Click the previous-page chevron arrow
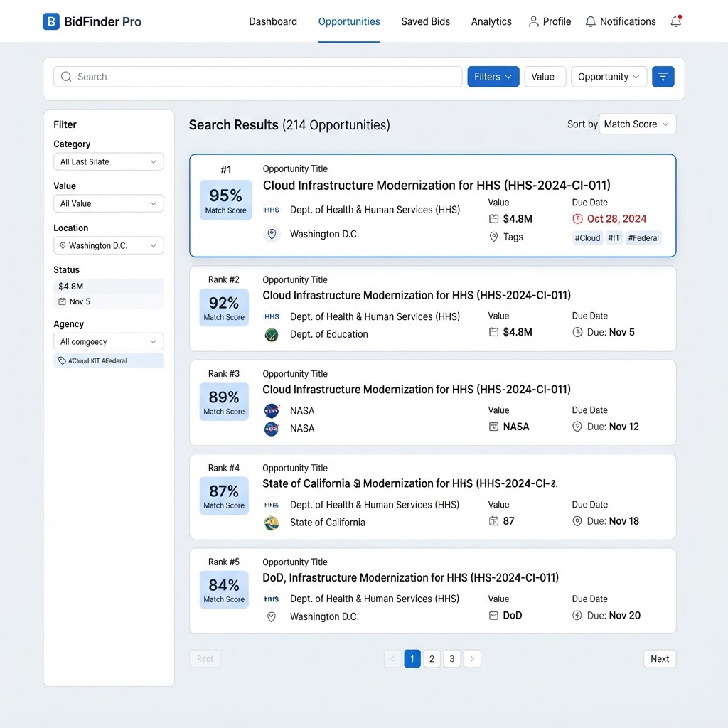The height and width of the screenshot is (728, 728). 392,659
